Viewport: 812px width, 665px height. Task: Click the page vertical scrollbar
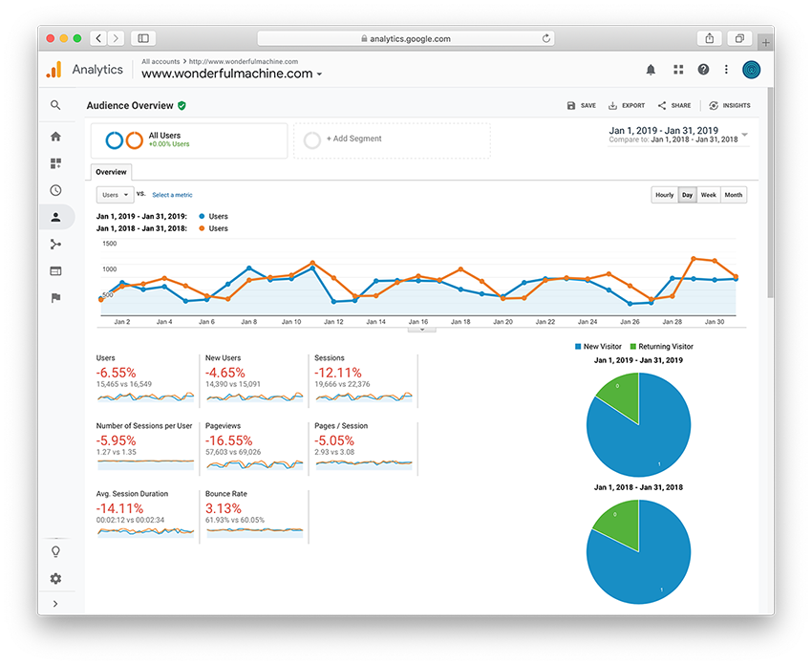click(771, 192)
